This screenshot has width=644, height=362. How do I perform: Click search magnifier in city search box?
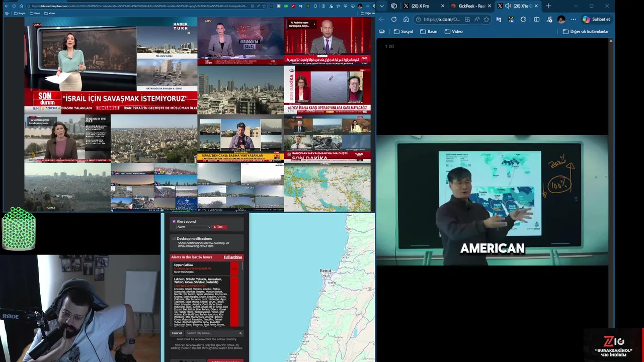240,333
